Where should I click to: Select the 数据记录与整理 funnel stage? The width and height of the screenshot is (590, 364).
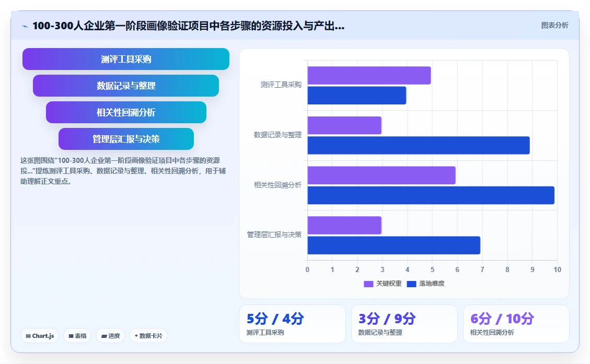(125, 86)
